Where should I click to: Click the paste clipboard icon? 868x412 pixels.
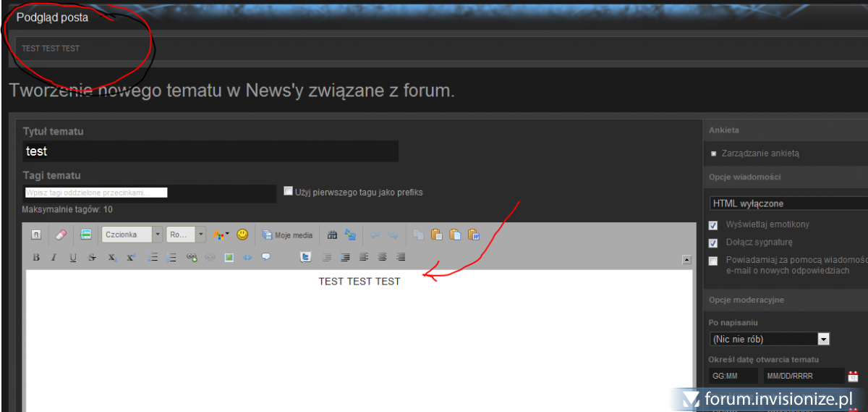436,235
